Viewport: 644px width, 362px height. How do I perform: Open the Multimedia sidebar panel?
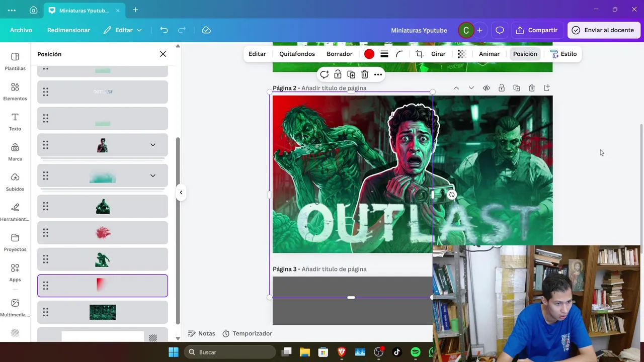pos(15,308)
